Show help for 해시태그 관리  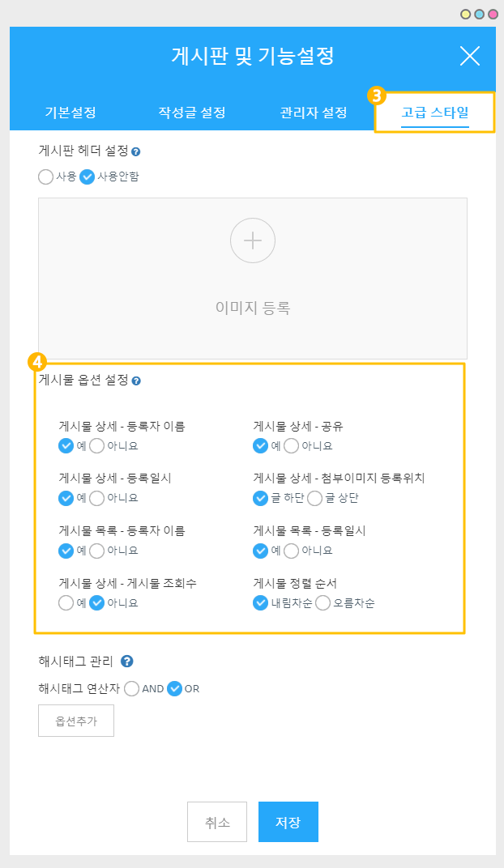(x=126, y=662)
